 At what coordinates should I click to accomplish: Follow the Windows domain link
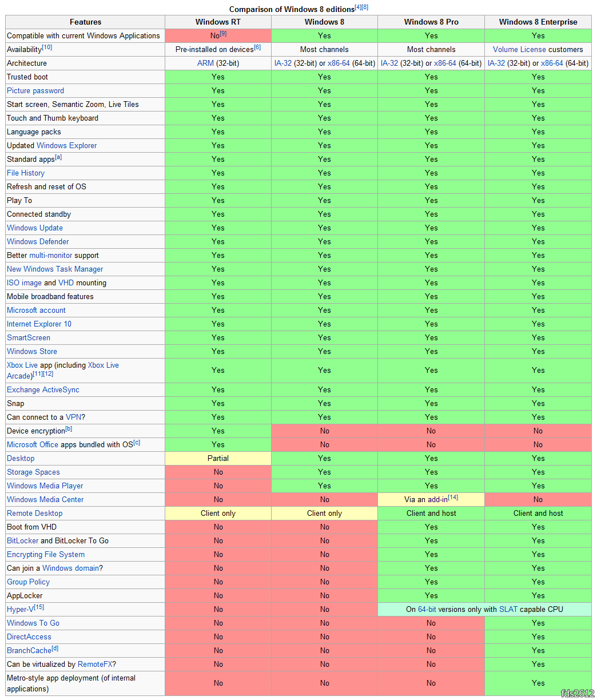[x=70, y=568]
